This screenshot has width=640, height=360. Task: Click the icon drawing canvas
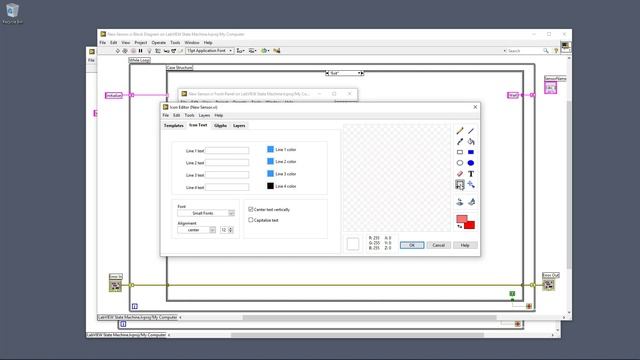397,178
